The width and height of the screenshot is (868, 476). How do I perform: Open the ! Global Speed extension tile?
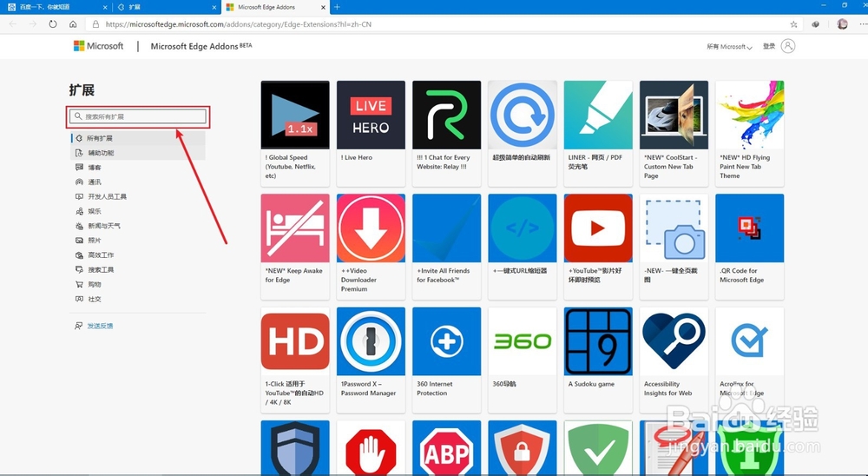point(295,133)
